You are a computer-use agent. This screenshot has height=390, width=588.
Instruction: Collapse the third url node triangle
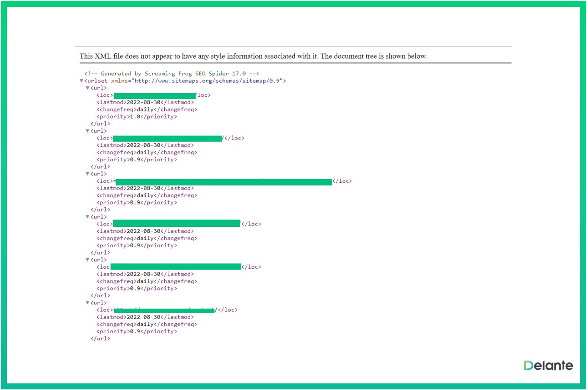[88, 174]
